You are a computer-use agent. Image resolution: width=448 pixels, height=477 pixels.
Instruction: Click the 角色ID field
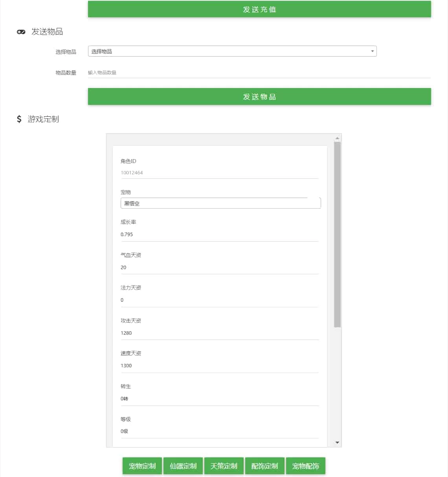tap(219, 173)
